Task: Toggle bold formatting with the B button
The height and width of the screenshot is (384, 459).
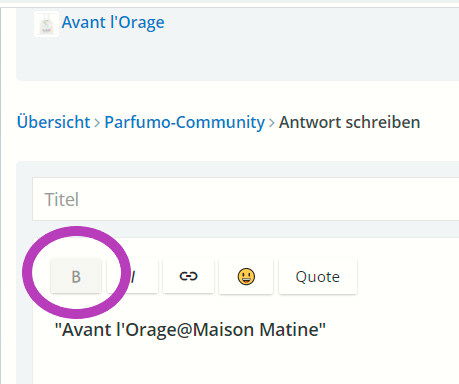Action: tap(76, 276)
